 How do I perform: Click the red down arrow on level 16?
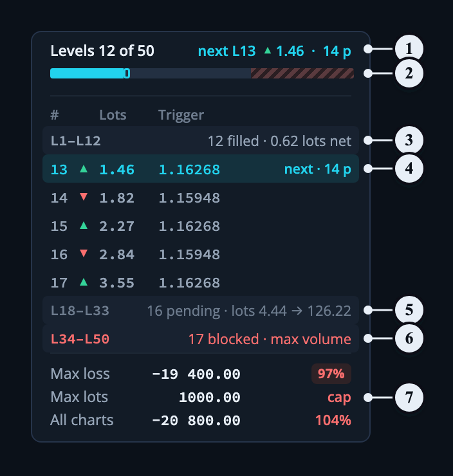(x=84, y=253)
